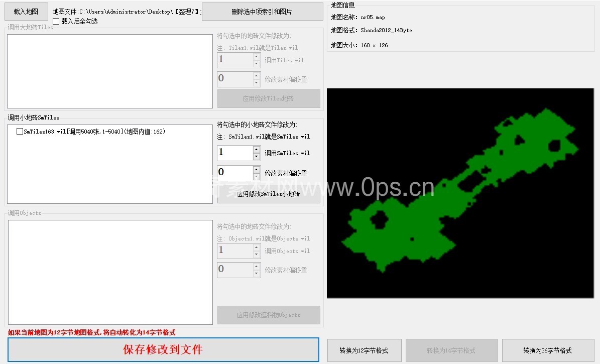
Task: Click 应用修改SmTiles小地砖 button
Action: (269, 194)
